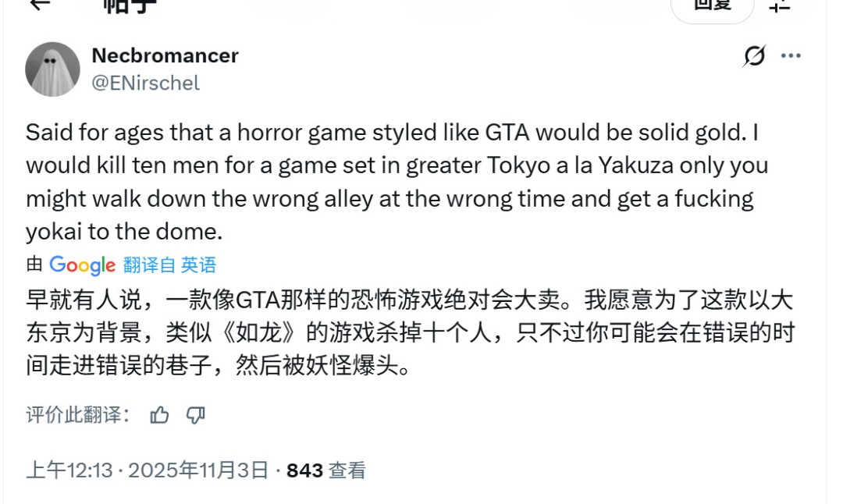Click the English tweet text

tap(390, 181)
